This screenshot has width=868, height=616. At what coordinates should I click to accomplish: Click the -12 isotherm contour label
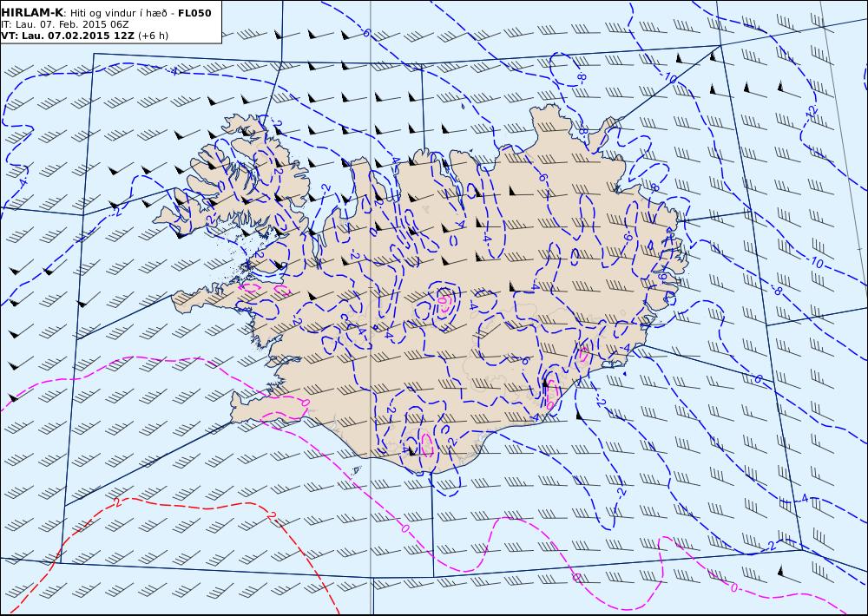pyautogui.click(x=812, y=111)
